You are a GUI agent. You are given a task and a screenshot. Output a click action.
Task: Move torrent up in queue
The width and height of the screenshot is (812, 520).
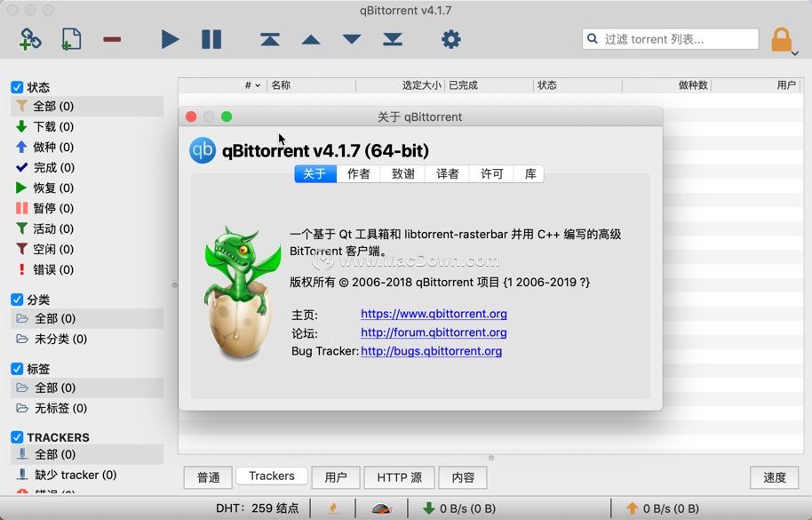(x=311, y=39)
